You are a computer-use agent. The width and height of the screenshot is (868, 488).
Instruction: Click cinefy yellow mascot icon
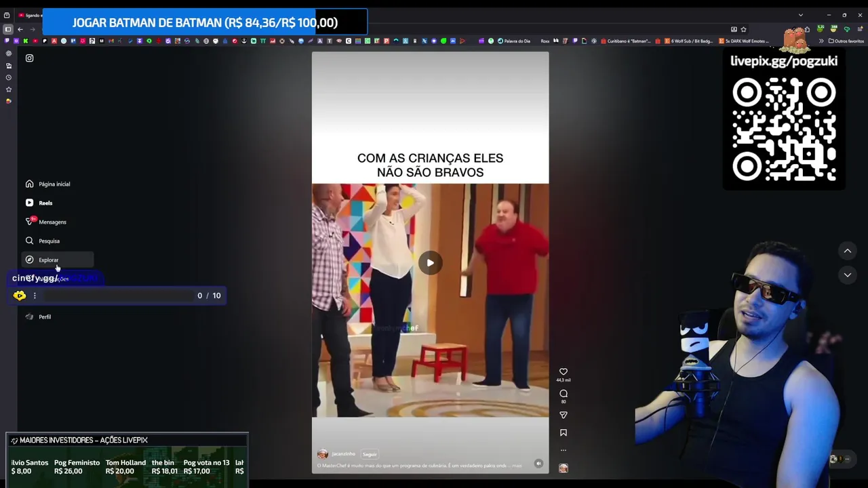19,296
